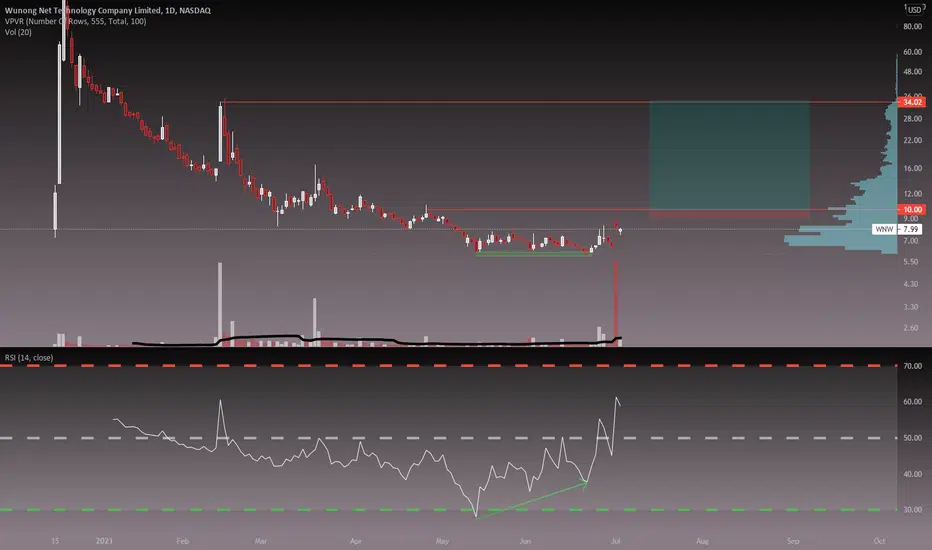Click the 5.50 price axis label
This screenshot has height=550, width=932.
pyautogui.click(x=911, y=262)
